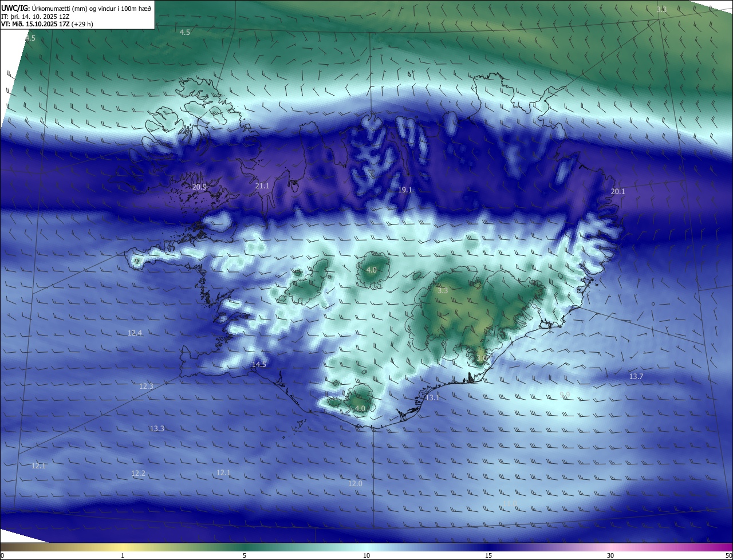Click the 9.9 value label on the map
The width and height of the screenshot is (733, 560).
pos(565,395)
